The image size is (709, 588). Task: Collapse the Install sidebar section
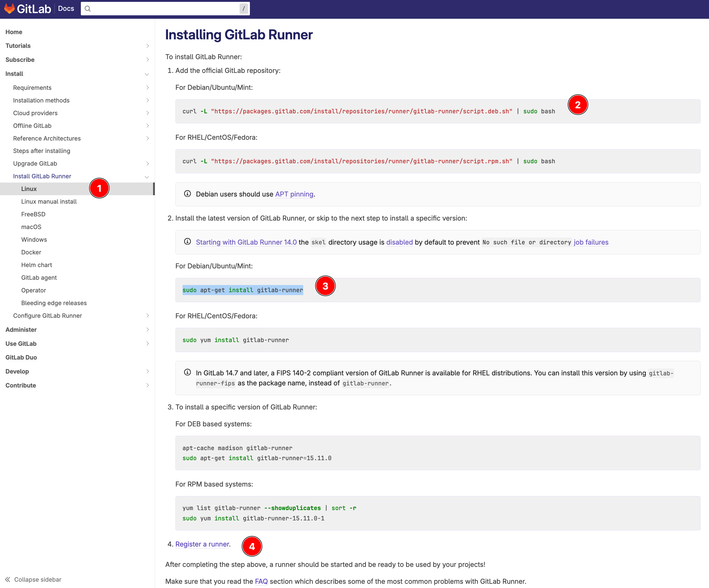(147, 74)
